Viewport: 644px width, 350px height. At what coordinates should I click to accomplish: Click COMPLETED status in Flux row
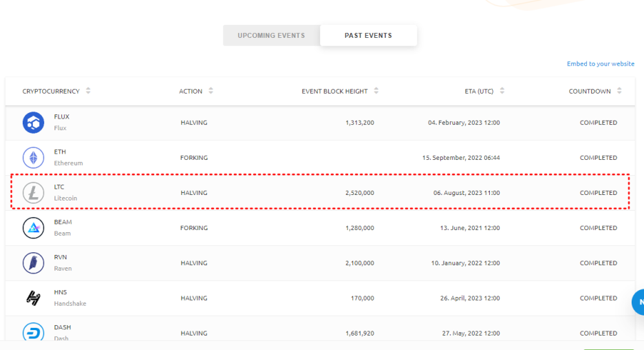599,123
